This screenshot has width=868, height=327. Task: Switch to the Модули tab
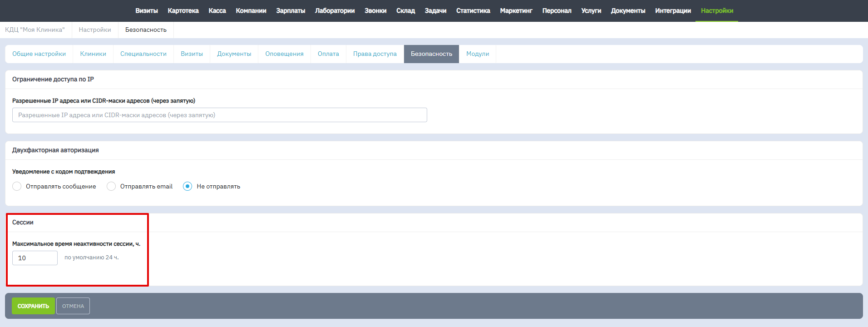tap(478, 54)
